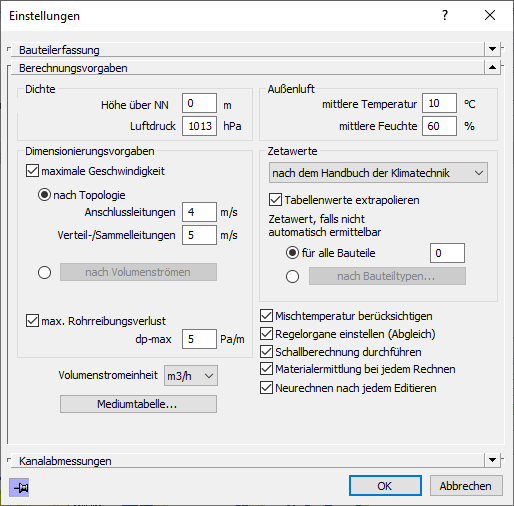Select the nach Volumenströmen radio button
This screenshot has height=506, width=514.
pyautogui.click(x=44, y=272)
